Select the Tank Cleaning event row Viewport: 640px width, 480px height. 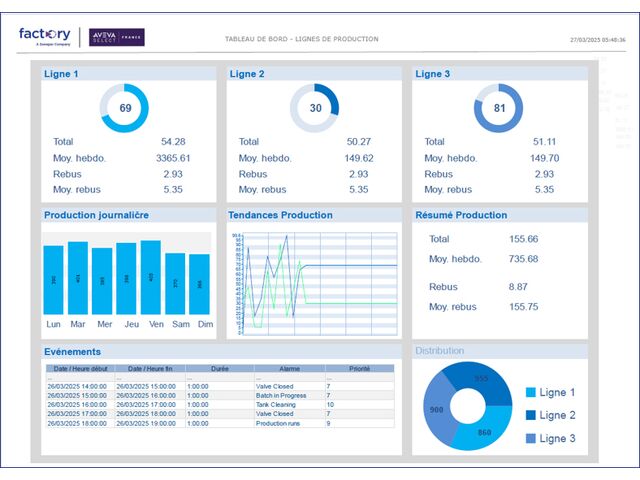coord(220,404)
